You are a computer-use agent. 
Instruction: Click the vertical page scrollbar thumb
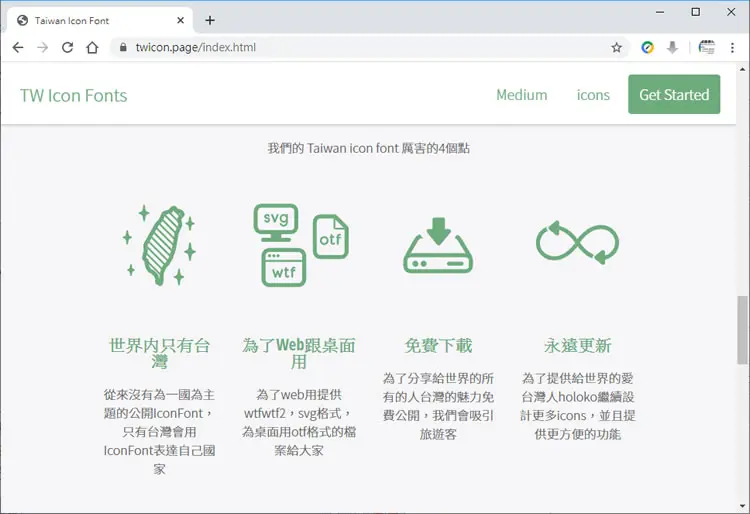pyautogui.click(x=742, y=330)
